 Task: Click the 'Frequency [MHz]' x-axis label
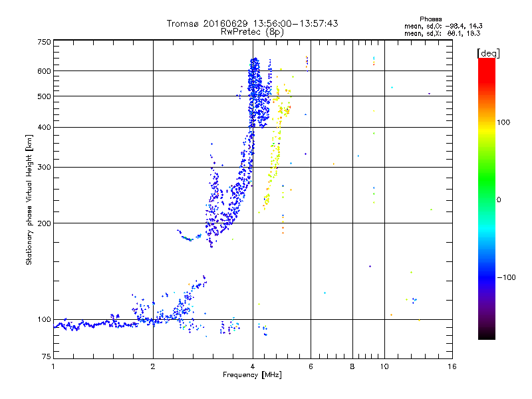click(252, 375)
